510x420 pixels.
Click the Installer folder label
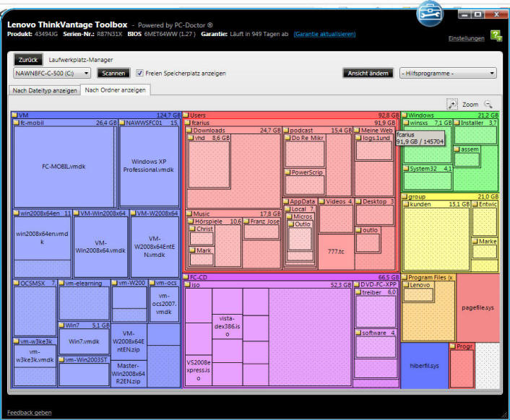(472, 123)
